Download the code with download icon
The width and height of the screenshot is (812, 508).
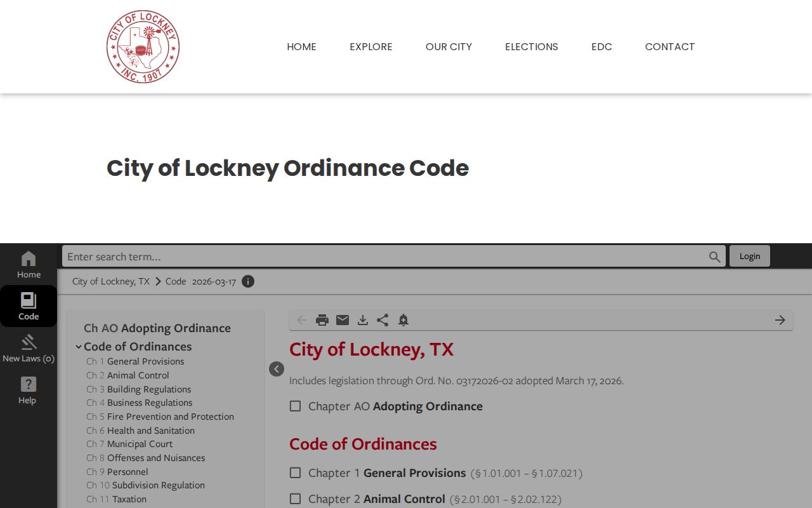point(363,320)
